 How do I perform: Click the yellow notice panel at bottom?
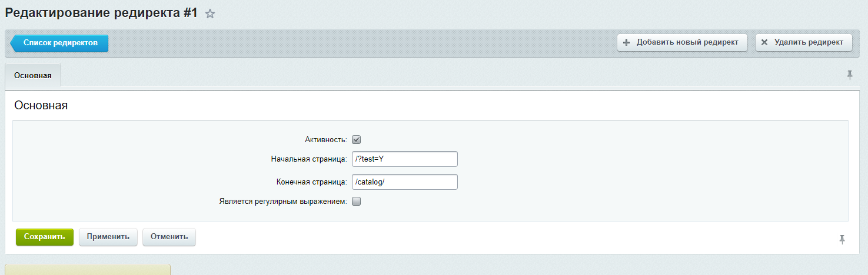pyautogui.click(x=88, y=270)
